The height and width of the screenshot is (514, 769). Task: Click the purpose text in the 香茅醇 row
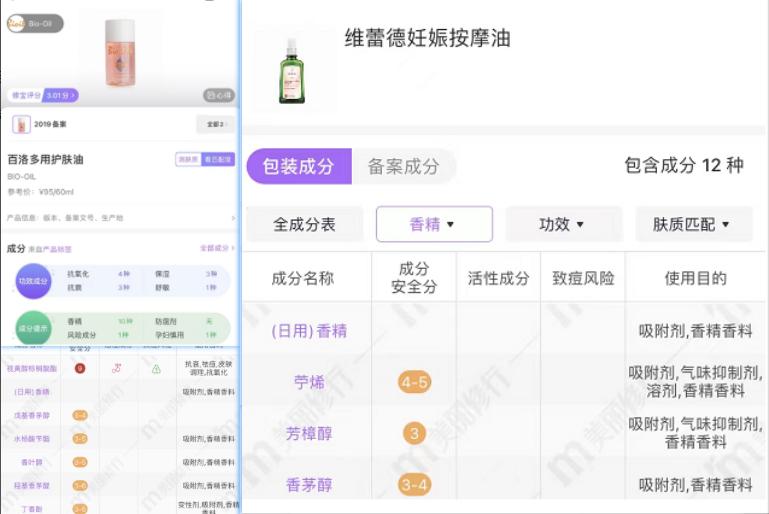[x=695, y=485]
